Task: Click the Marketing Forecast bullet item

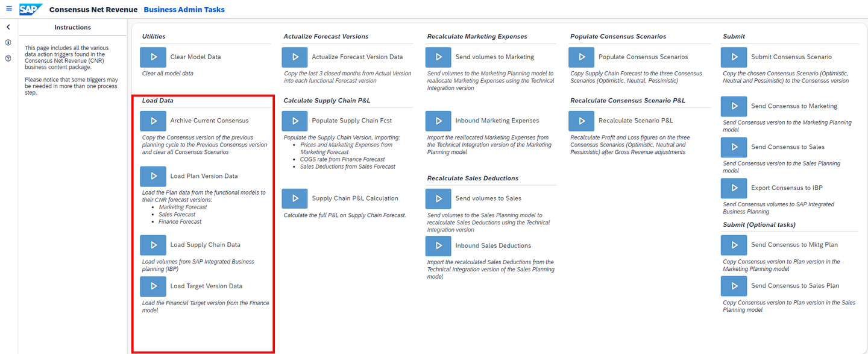Action: 183,207
